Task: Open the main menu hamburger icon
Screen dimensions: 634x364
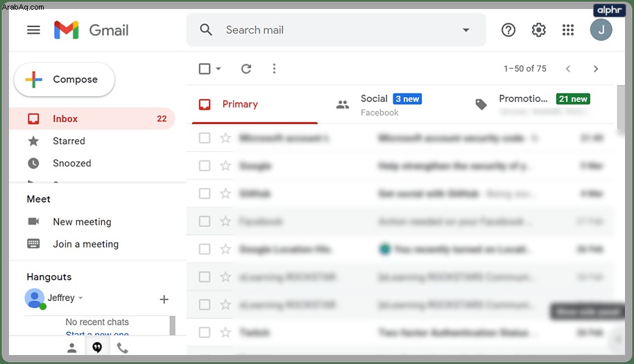Action: (33, 30)
